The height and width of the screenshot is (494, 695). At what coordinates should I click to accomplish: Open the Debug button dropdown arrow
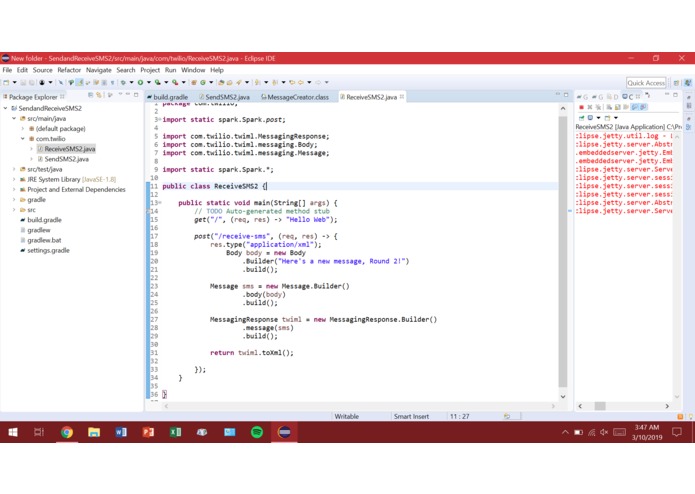[x=131, y=82]
